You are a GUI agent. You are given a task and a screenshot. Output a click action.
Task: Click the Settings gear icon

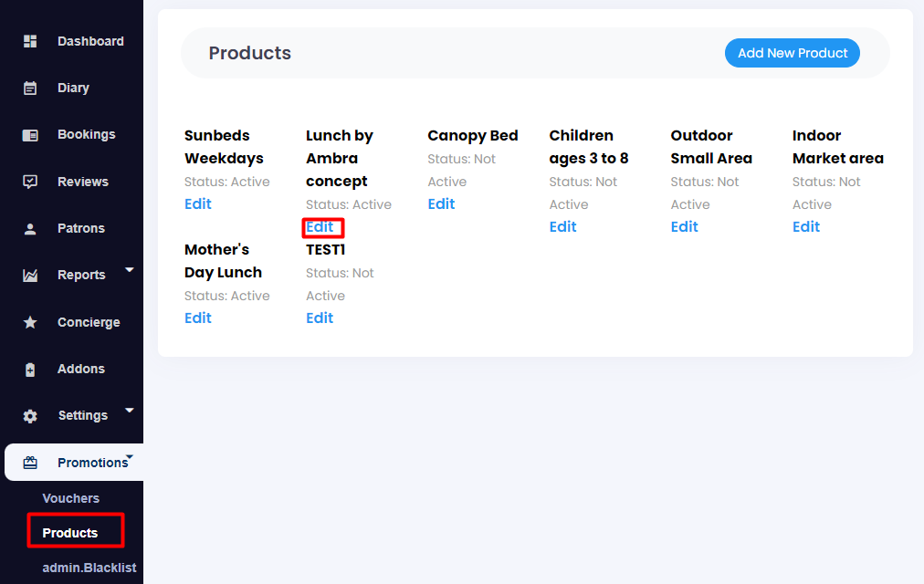click(x=30, y=416)
